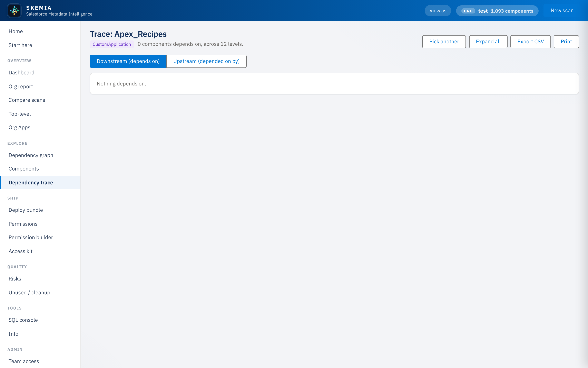
Task: Open Dependency graph in Explore section
Action: pyautogui.click(x=40, y=155)
